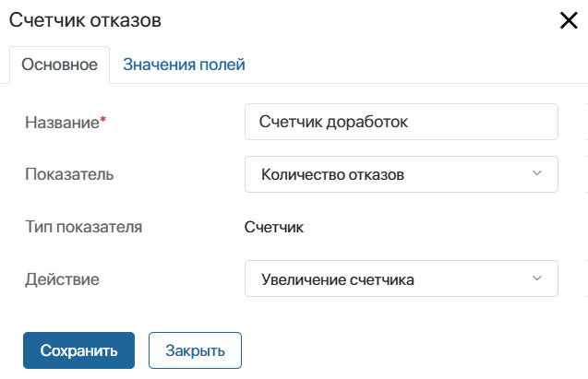The width and height of the screenshot is (588, 379).
Task: Open the Увеличение счетчика combo box
Action: (x=402, y=278)
